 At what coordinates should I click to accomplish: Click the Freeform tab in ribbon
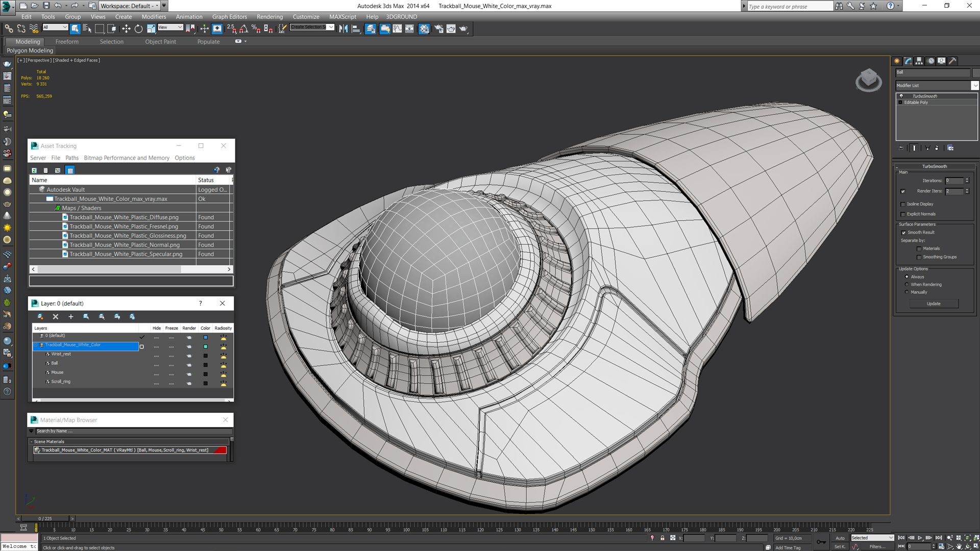(x=66, y=41)
